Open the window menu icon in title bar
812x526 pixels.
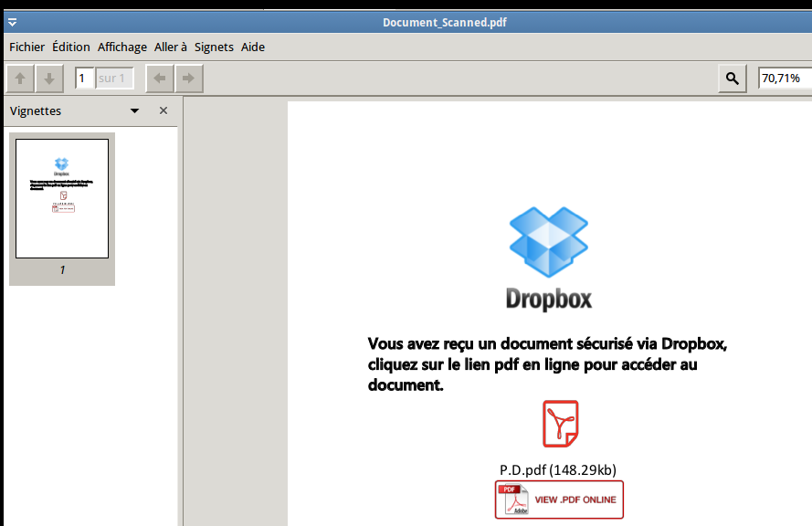pyautogui.click(x=12, y=22)
